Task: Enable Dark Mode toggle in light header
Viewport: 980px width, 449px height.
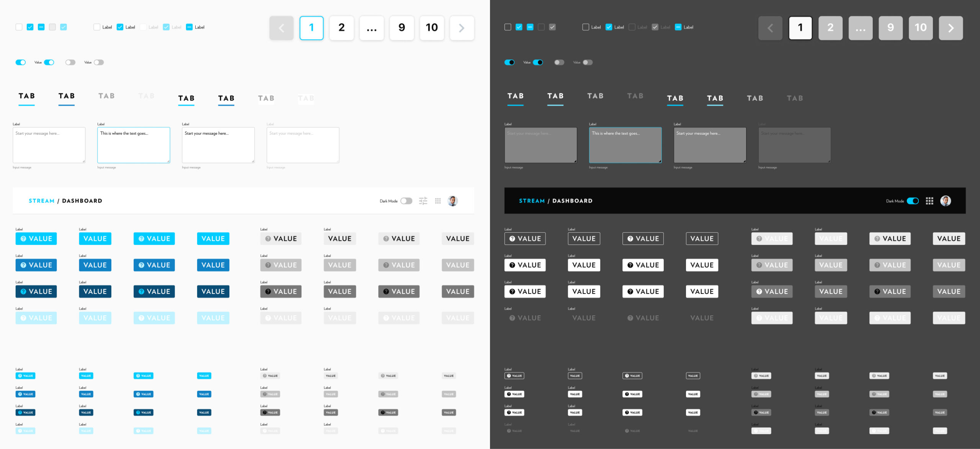Action: [406, 201]
